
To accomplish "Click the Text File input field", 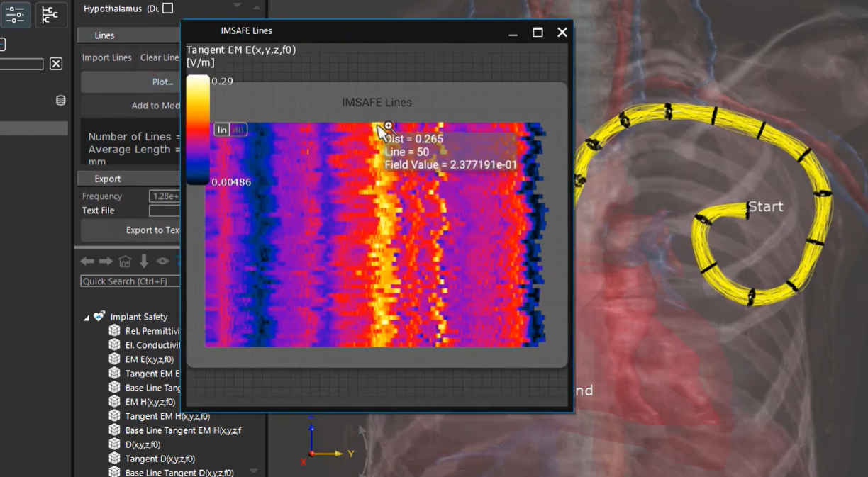I will click(x=165, y=211).
